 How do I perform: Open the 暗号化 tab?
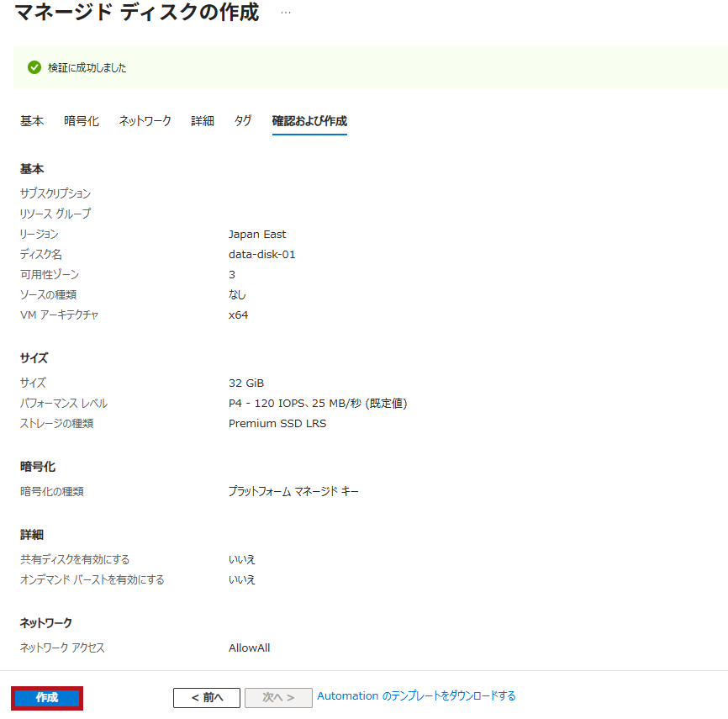[x=82, y=121]
